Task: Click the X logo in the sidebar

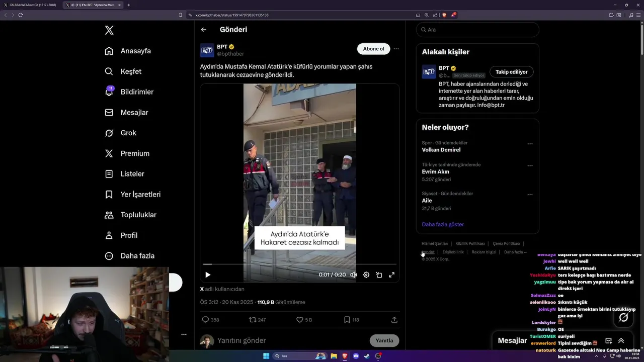Action: pos(109,30)
